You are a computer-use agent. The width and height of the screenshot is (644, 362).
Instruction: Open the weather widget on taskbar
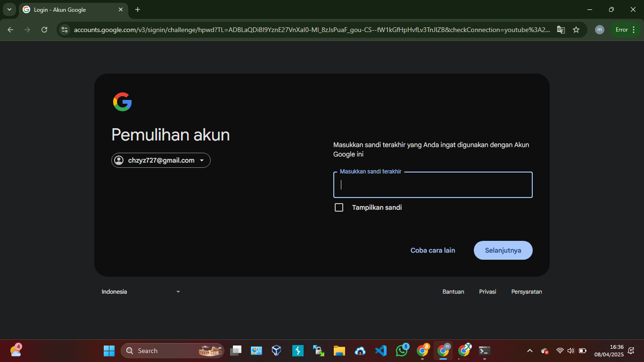tap(16, 351)
